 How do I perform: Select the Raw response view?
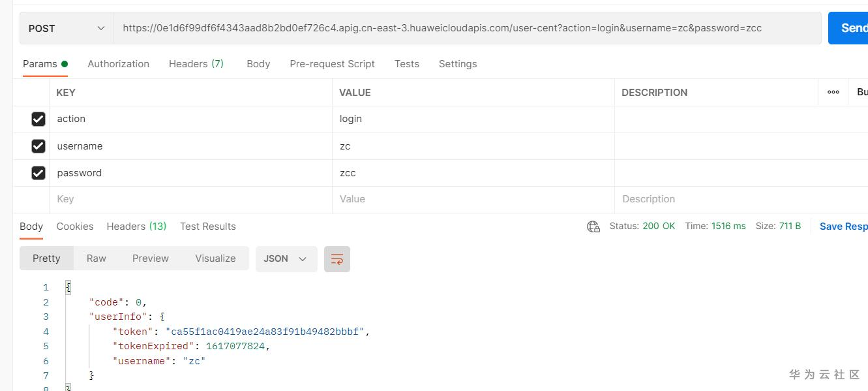pos(96,258)
